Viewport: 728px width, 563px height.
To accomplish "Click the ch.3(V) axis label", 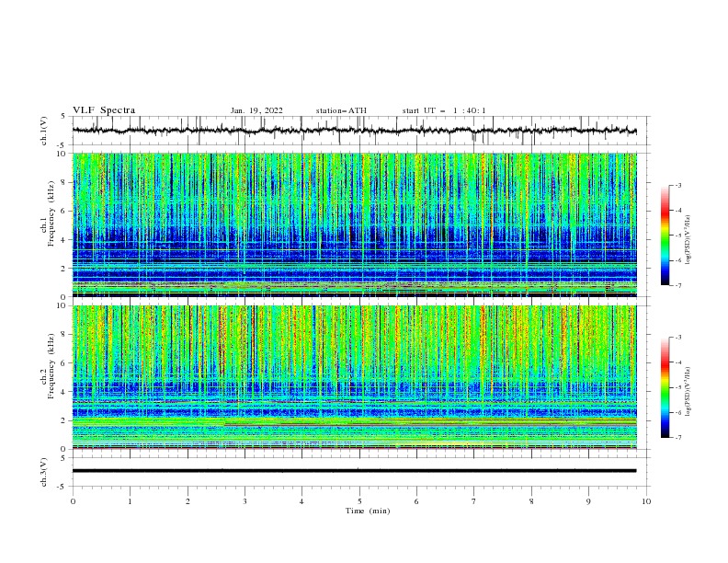I will 44,472.
